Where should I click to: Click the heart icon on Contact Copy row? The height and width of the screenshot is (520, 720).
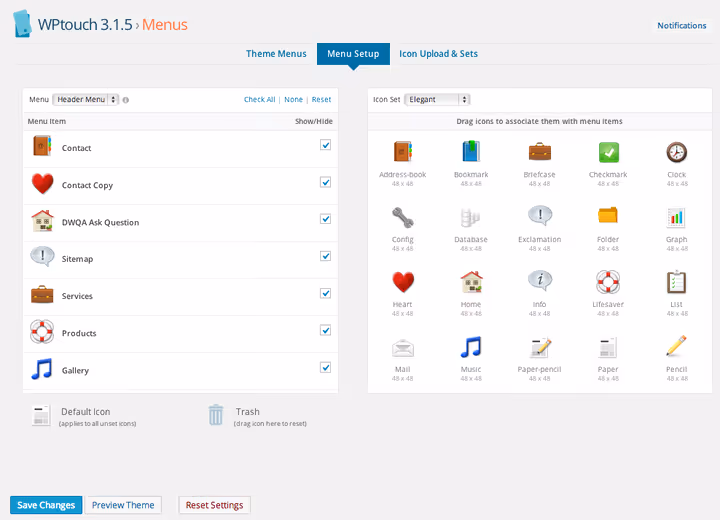pos(43,183)
